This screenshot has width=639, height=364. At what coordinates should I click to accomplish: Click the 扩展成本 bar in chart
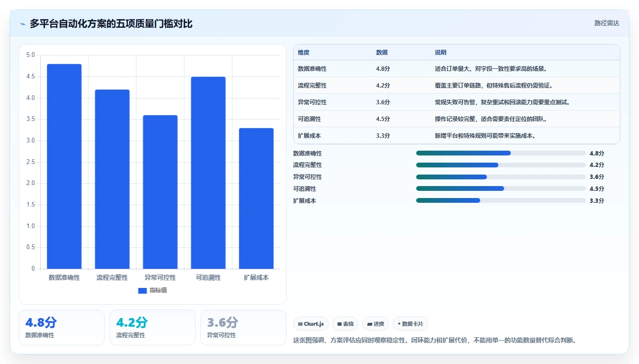[x=256, y=199]
